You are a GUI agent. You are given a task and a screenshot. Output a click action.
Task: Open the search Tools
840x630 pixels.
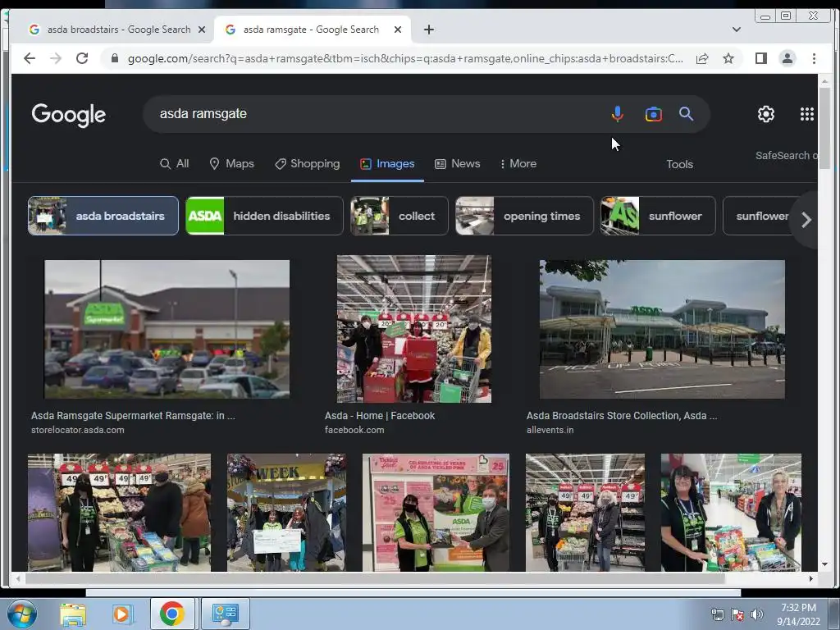(679, 164)
